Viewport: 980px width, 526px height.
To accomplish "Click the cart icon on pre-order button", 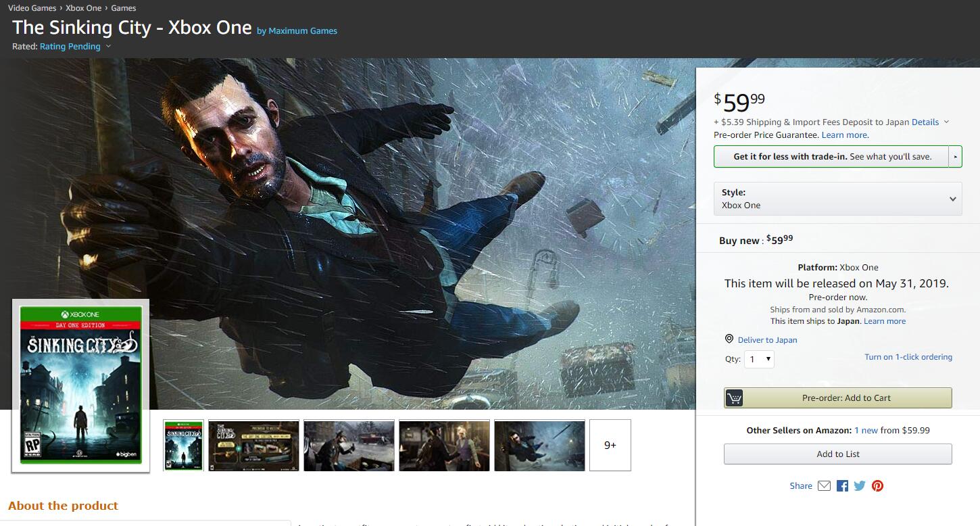I will 735,398.
